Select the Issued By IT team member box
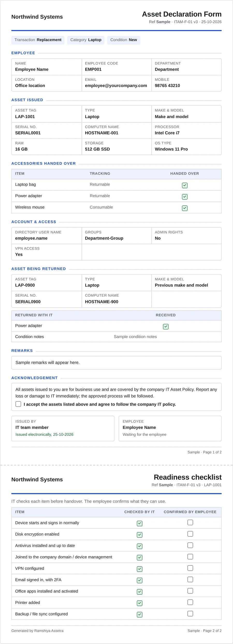This screenshot has height=644, width=233. pyautogui.click(x=63, y=428)
